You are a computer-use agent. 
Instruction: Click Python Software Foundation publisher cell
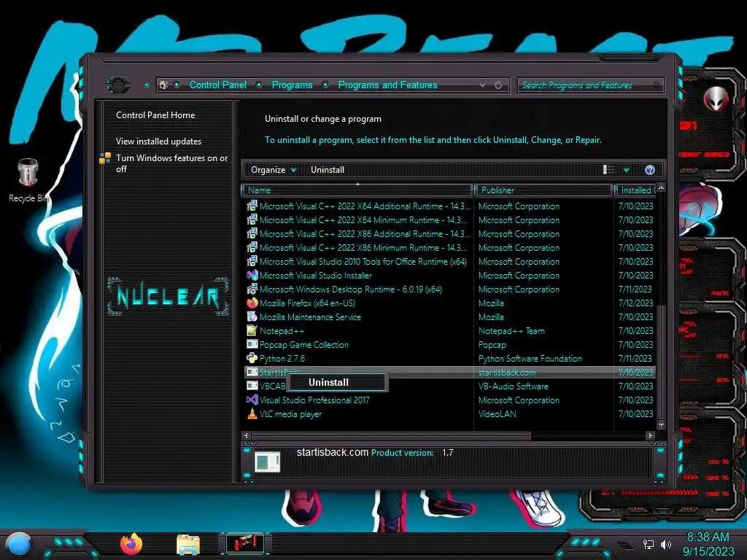530,358
